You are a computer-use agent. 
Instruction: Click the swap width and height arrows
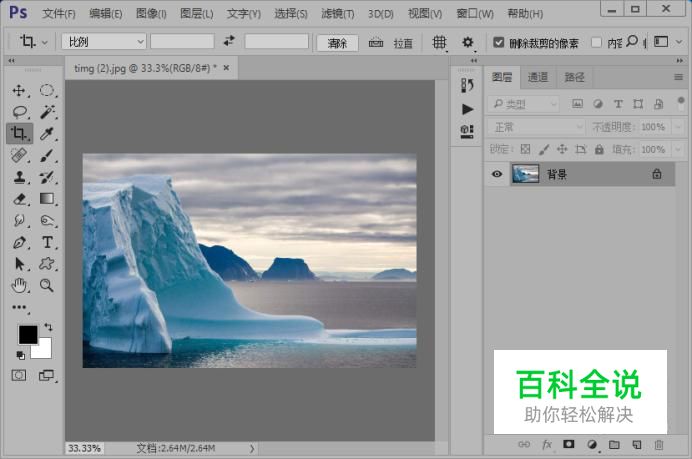228,42
